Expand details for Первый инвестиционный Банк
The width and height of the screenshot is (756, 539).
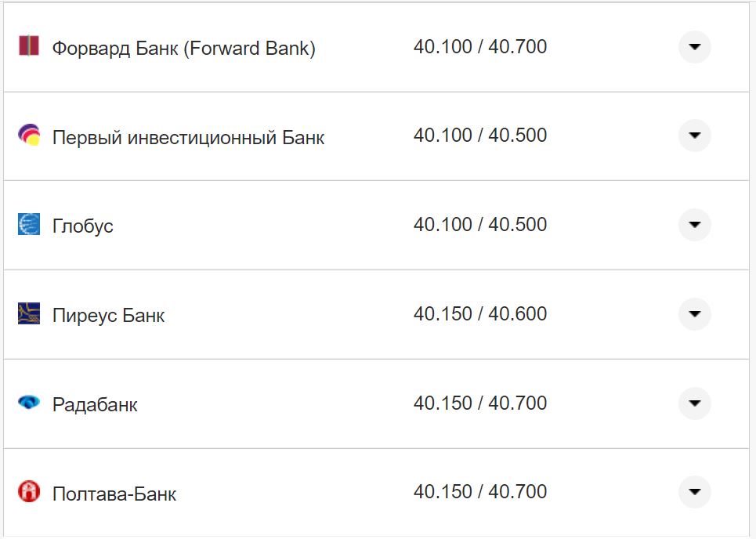(694, 136)
